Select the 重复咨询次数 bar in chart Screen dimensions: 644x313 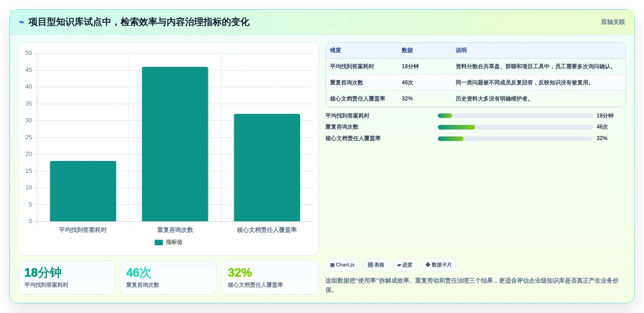click(175, 144)
